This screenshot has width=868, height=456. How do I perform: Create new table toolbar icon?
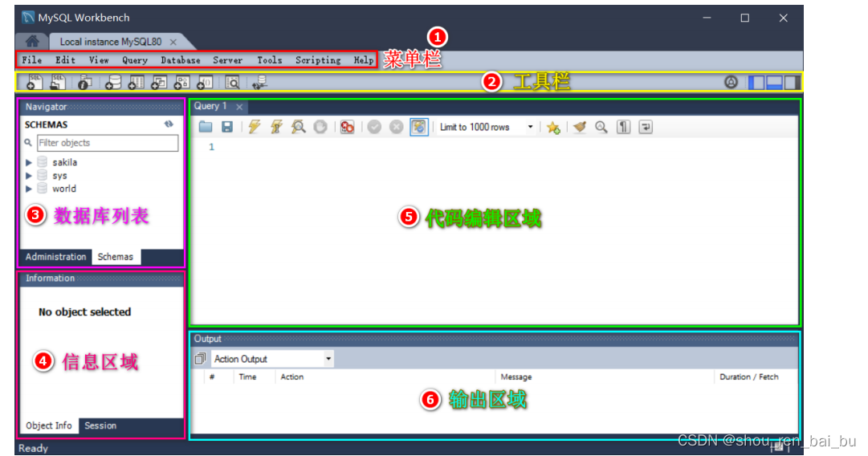[137, 83]
